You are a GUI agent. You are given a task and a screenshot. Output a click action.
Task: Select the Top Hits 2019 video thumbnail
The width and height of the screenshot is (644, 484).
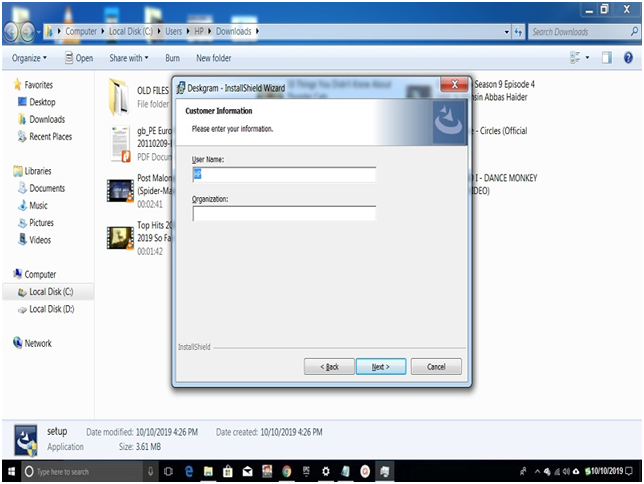pos(120,238)
